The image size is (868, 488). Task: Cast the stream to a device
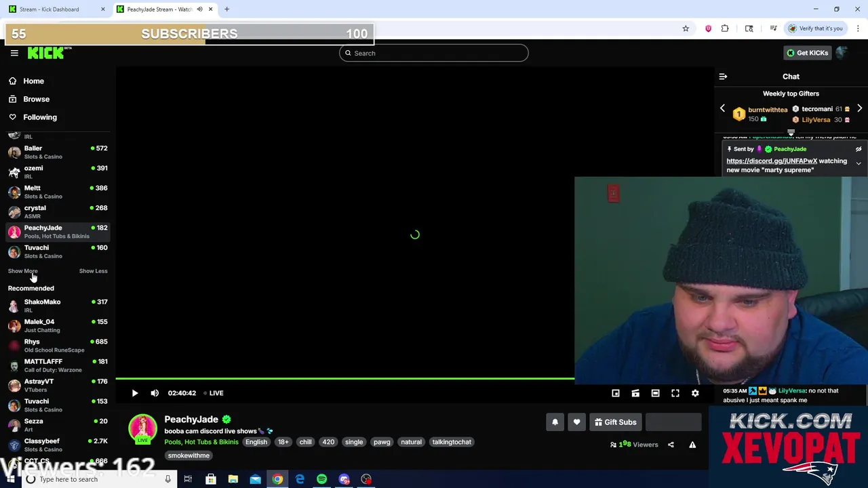(x=635, y=393)
